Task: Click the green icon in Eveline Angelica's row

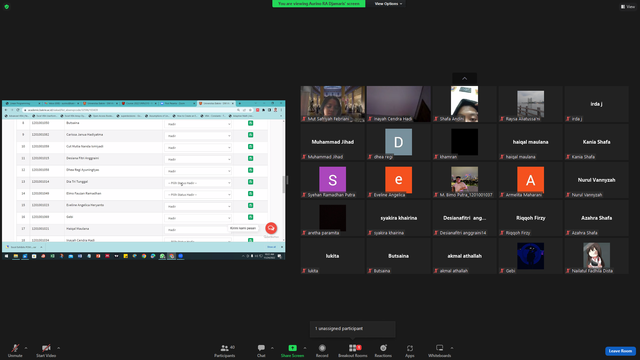Action: click(251, 205)
